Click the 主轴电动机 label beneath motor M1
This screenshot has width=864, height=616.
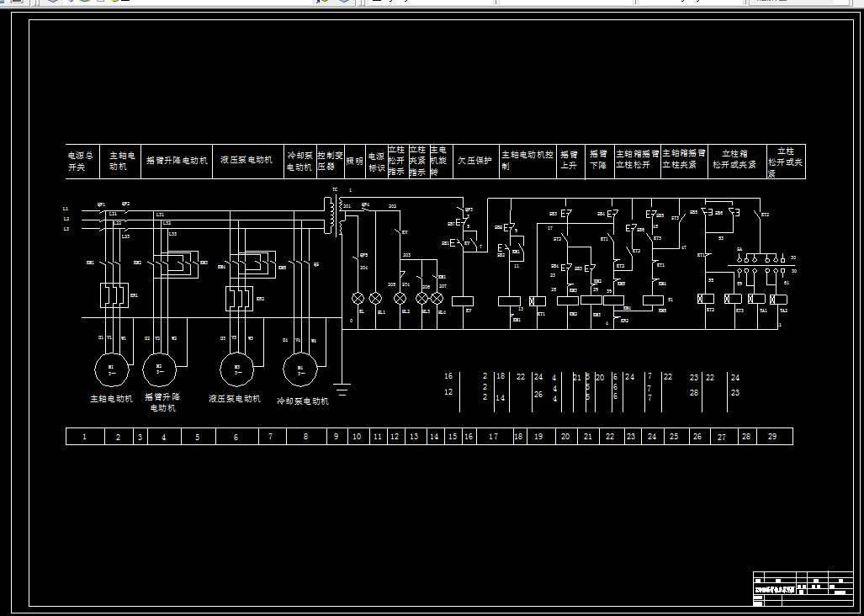(112, 398)
